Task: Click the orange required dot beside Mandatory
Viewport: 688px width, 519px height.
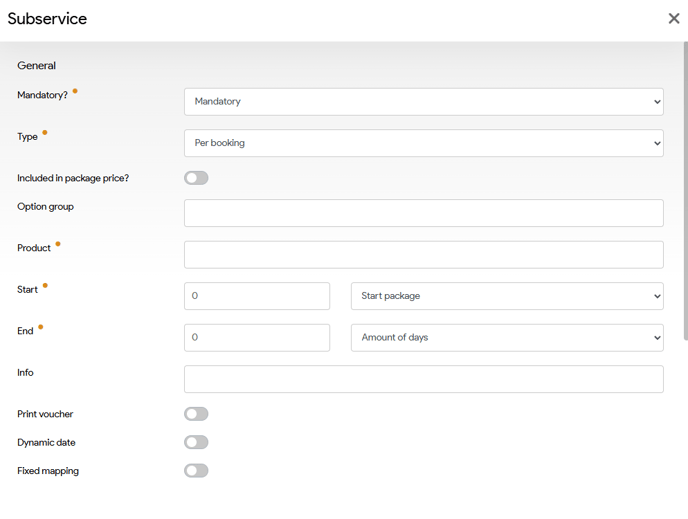Action: 75,91
